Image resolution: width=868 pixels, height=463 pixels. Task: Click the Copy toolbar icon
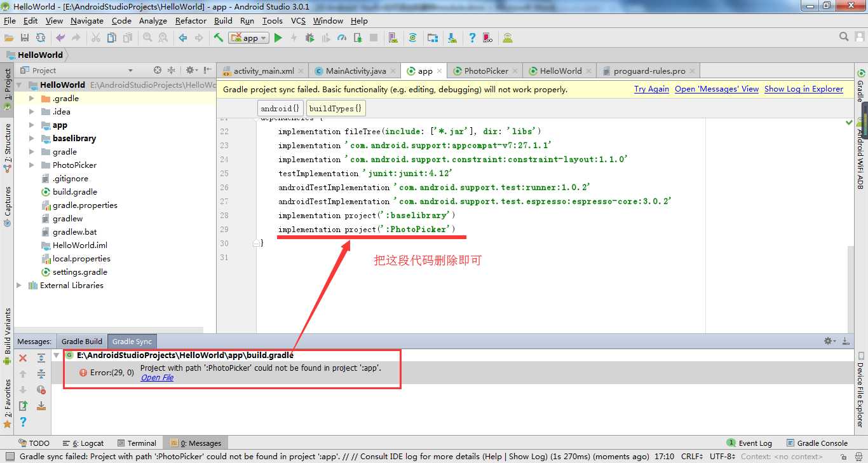(x=112, y=38)
